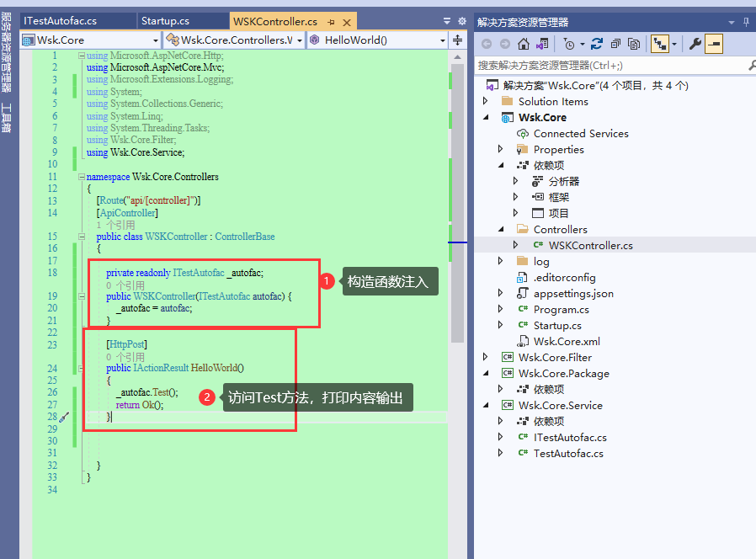This screenshot has height=559, width=756.
Task: Collapse the class WSKController block at line 15
Action: point(82,237)
